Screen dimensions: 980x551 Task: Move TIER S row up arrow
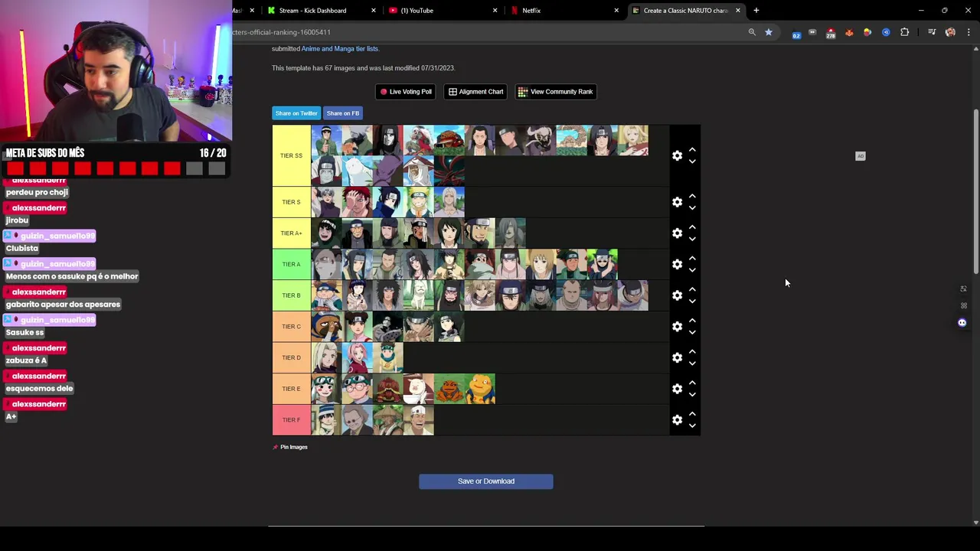(x=692, y=197)
